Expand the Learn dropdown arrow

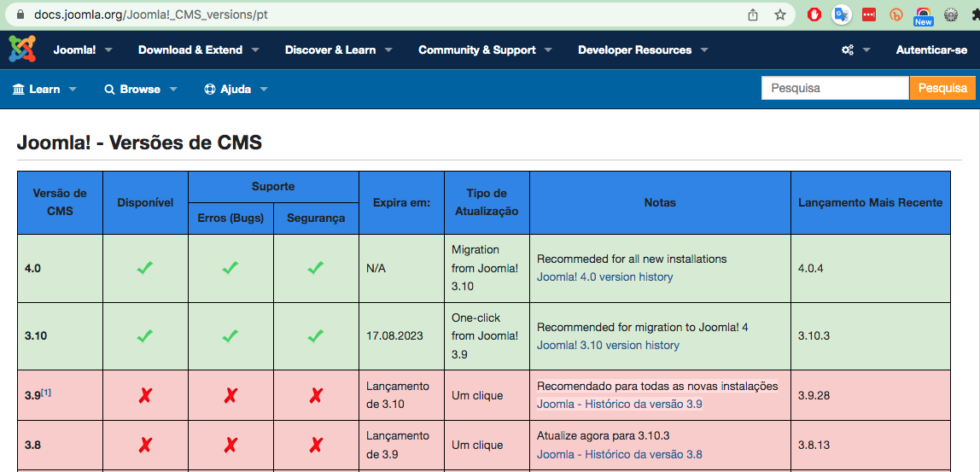tap(73, 90)
